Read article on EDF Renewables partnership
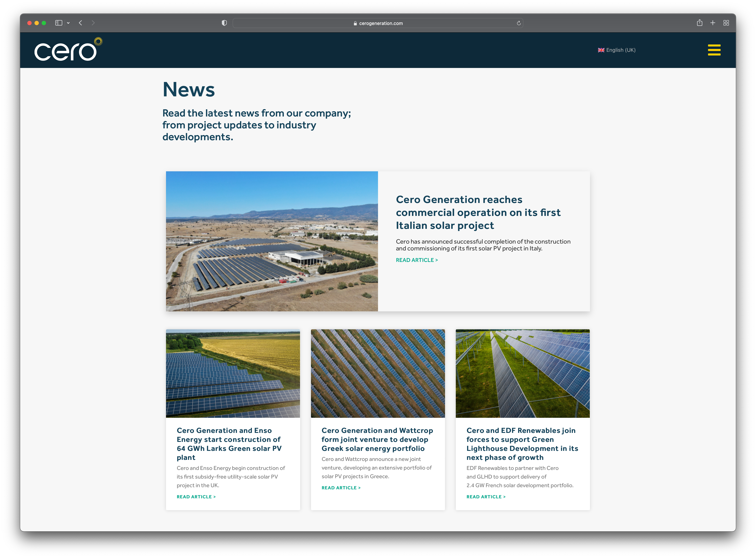The image size is (756, 558). (486, 497)
